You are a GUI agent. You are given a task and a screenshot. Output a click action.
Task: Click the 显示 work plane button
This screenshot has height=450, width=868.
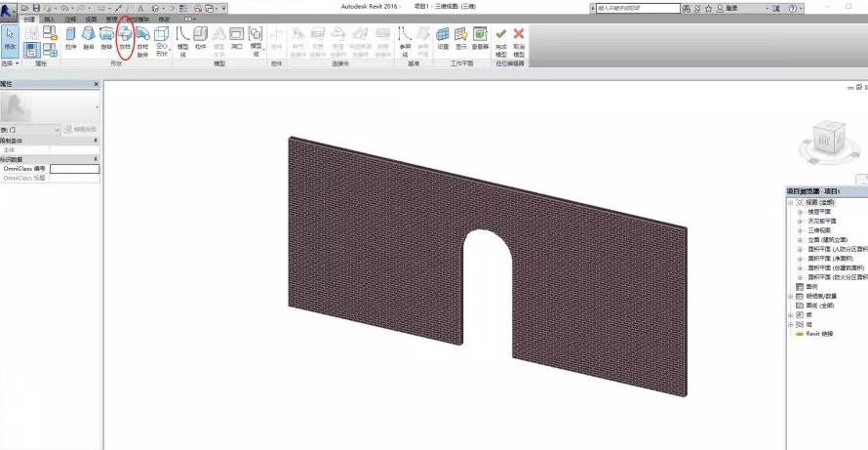461,37
